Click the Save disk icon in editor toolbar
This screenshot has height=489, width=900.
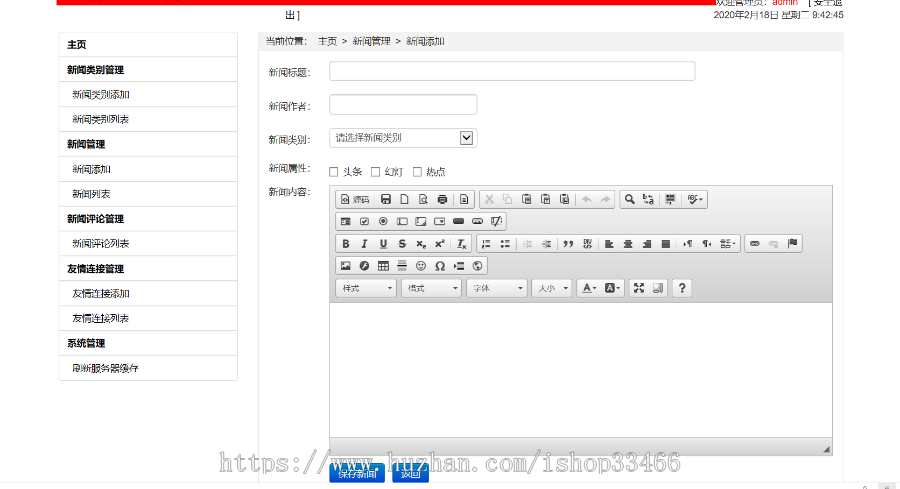[x=386, y=199]
